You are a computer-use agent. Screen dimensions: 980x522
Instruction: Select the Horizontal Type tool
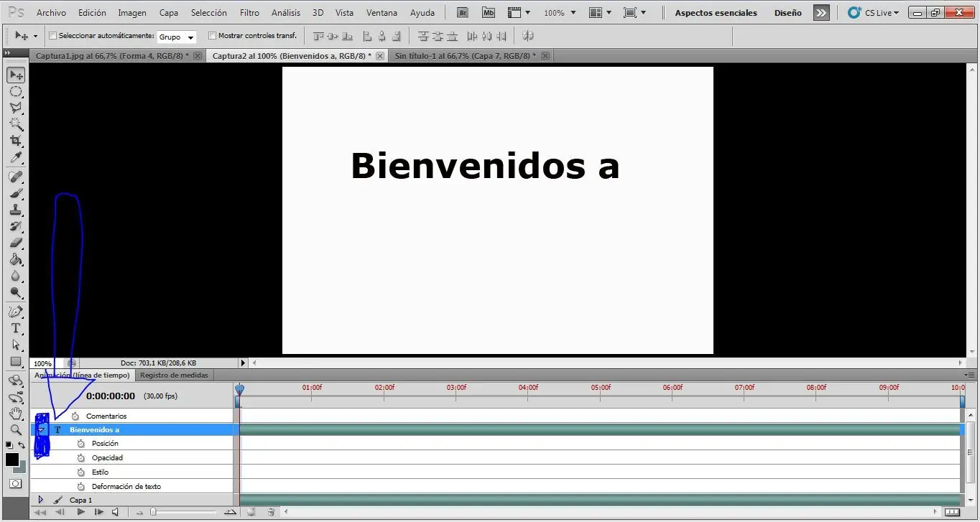pyautogui.click(x=16, y=328)
